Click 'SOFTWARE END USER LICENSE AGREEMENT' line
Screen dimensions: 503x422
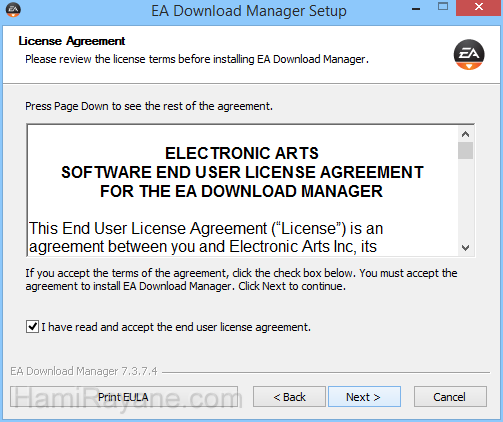tap(242, 172)
